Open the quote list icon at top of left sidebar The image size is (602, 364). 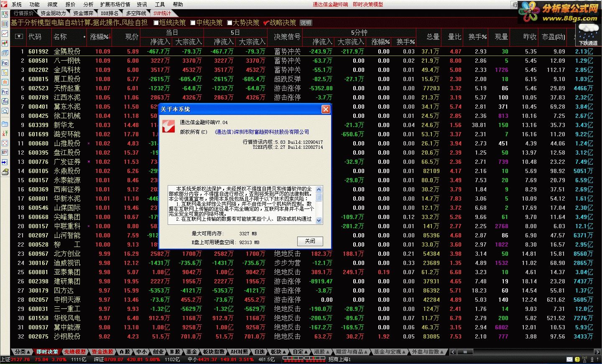coord(5,14)
